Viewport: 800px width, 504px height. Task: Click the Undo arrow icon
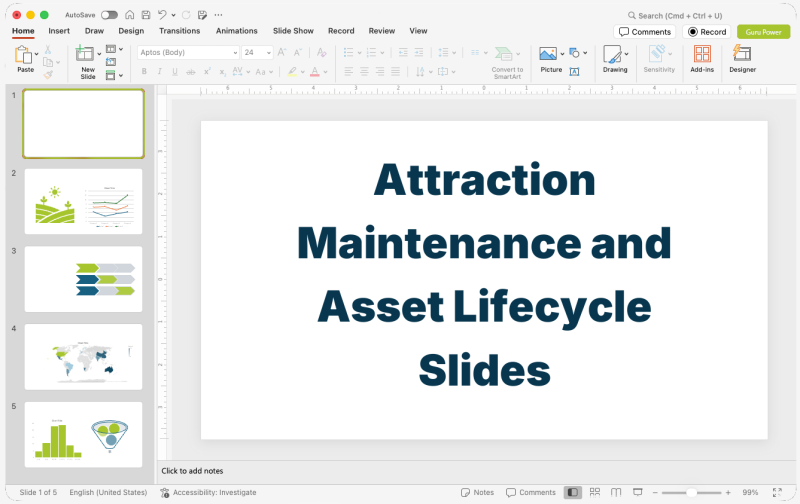click(162, 15)
